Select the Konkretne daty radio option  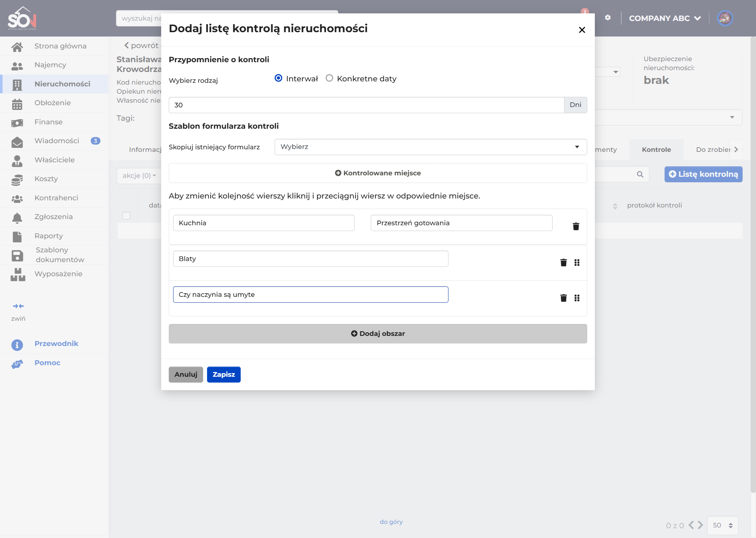[329, 78]
